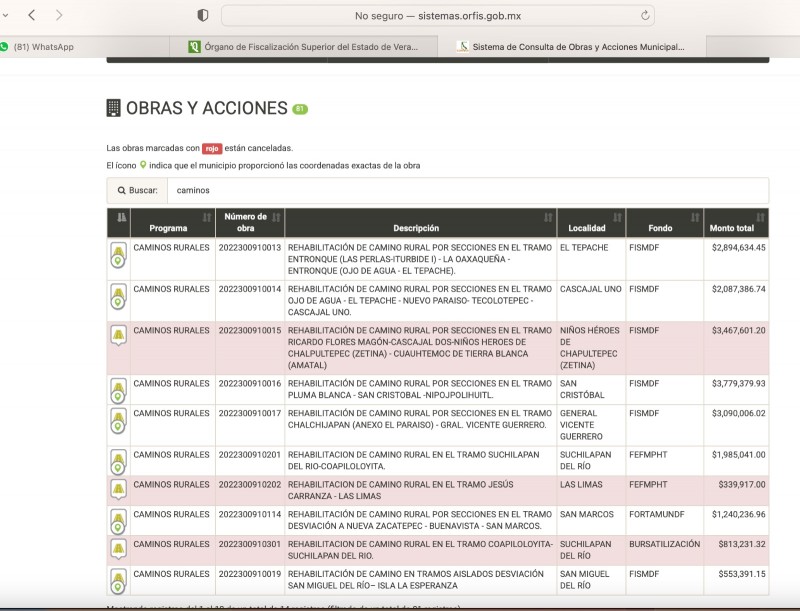The width and height of the screenshot is (800, 611).
Task: Sort table by Fondo column
Action: click(664, 223)
